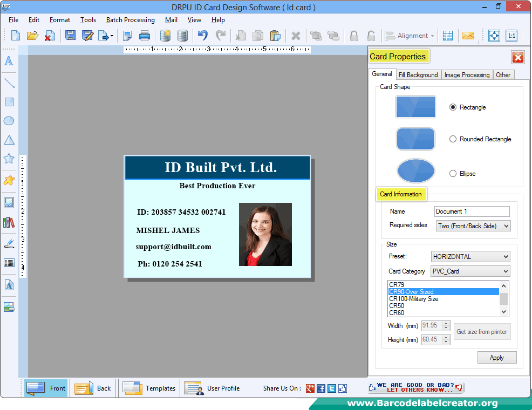The height and width of the screenshot is (410, 532).
Task: Click the Name input field
Action: coord(472,211)
